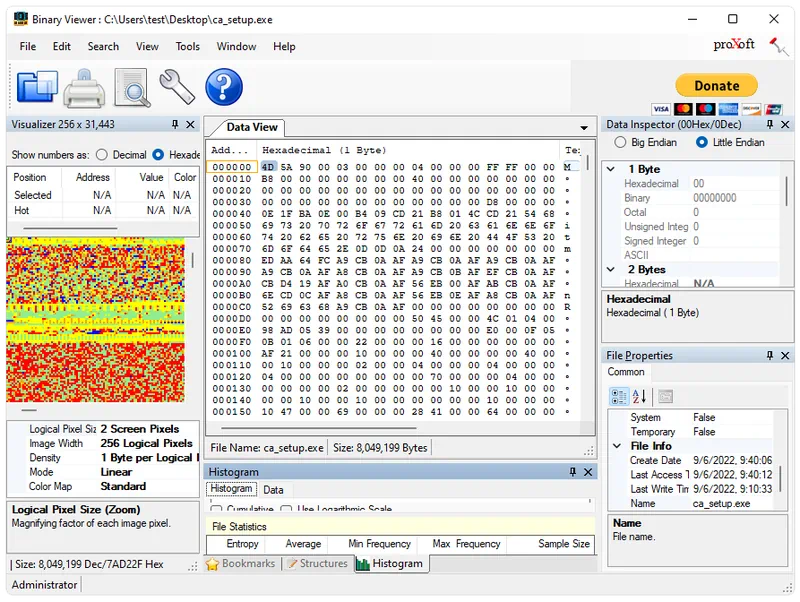Select hex byte 5A in first row

(286, 167)
